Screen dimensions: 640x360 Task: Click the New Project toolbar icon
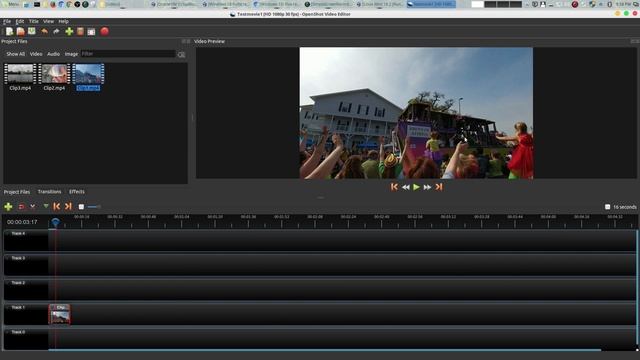tap(9, 31)
